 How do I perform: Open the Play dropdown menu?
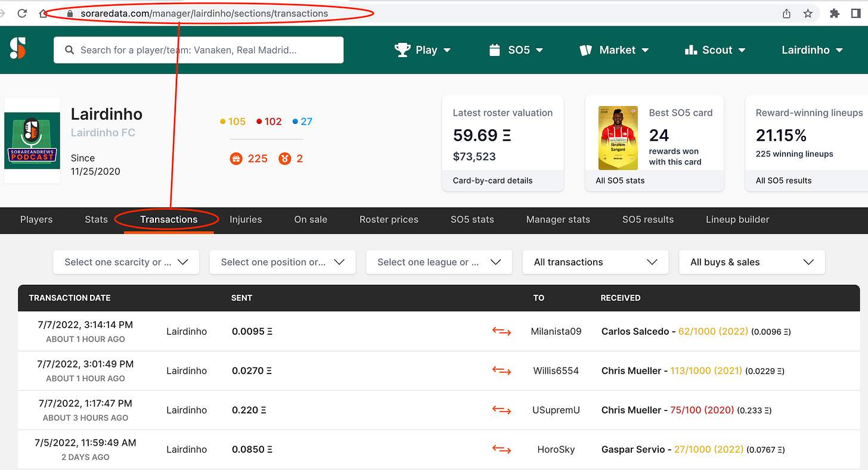click(423, 50)
